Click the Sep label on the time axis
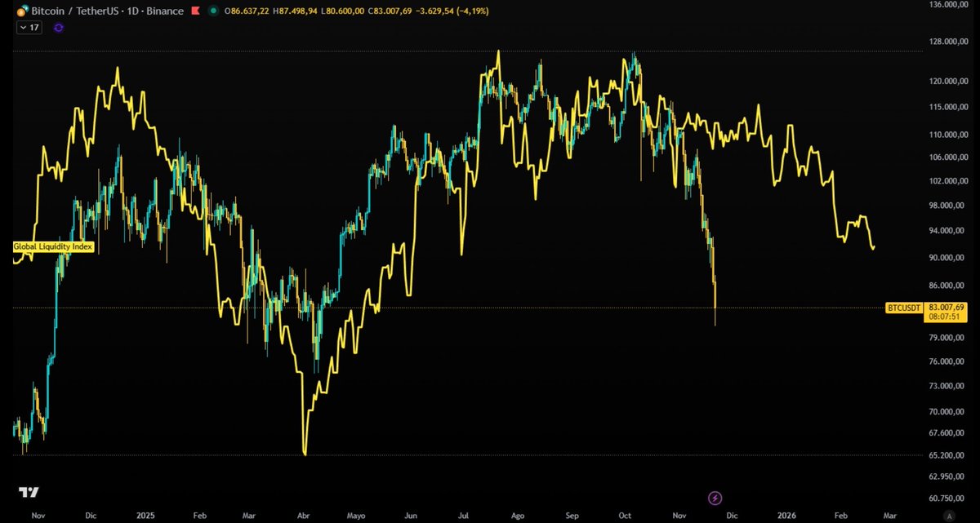 [x=572, y=516]
